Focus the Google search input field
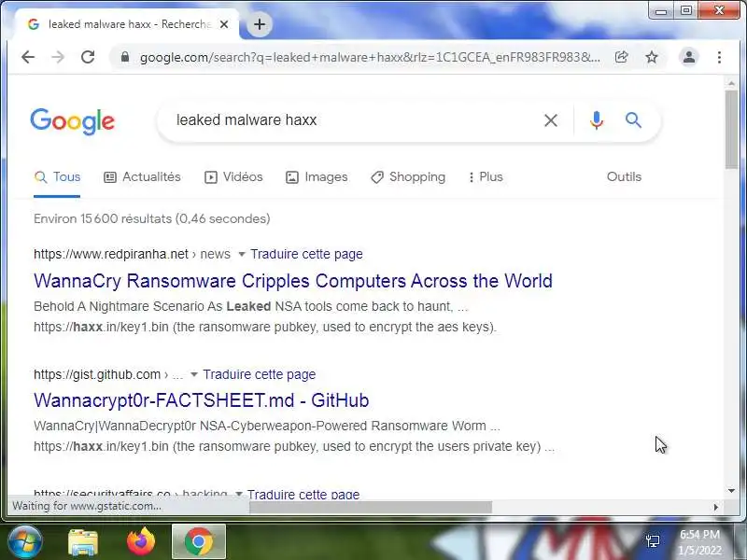 pyautogui.click(x=355, y=120)
